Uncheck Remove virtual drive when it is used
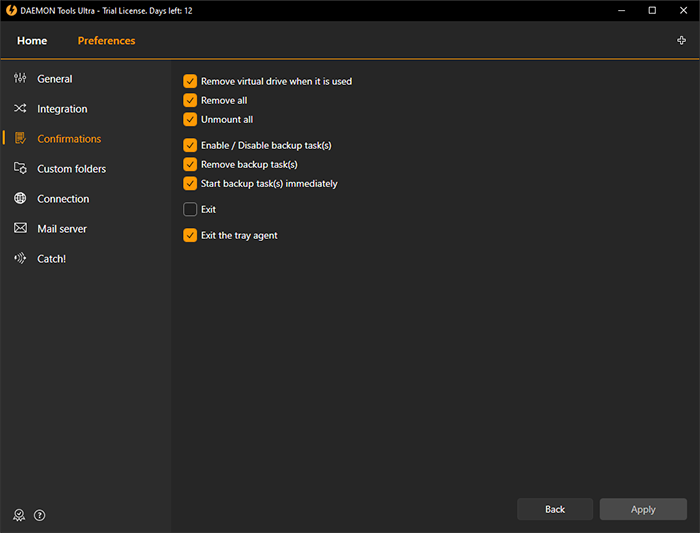 [190, 81]
